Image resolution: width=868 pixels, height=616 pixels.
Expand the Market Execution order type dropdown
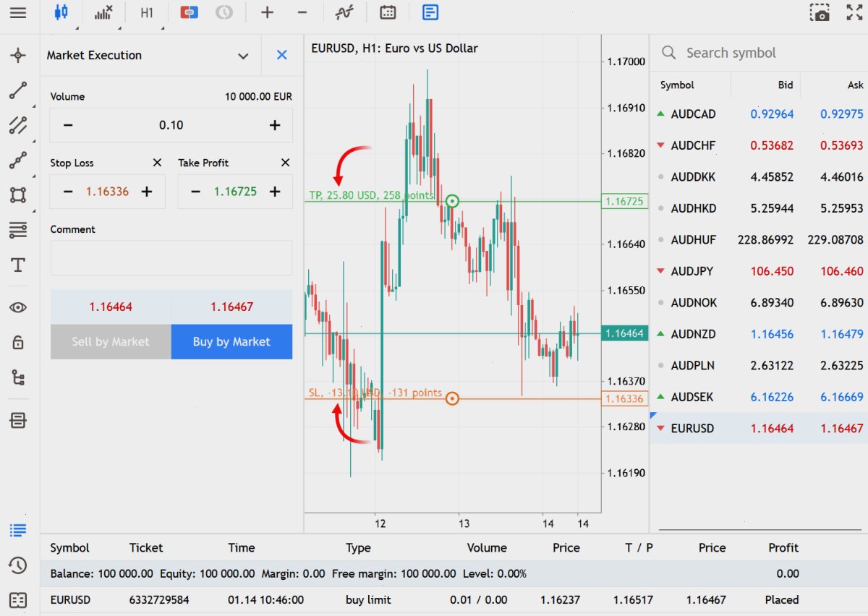243,56
